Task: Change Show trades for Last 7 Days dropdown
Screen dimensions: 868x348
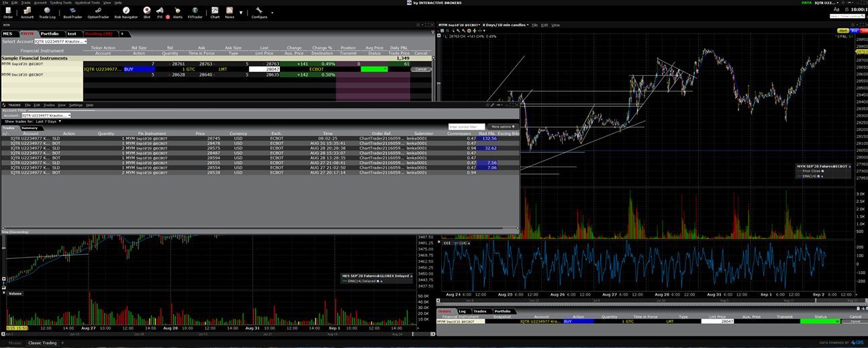Action: [x=48, y=122]
